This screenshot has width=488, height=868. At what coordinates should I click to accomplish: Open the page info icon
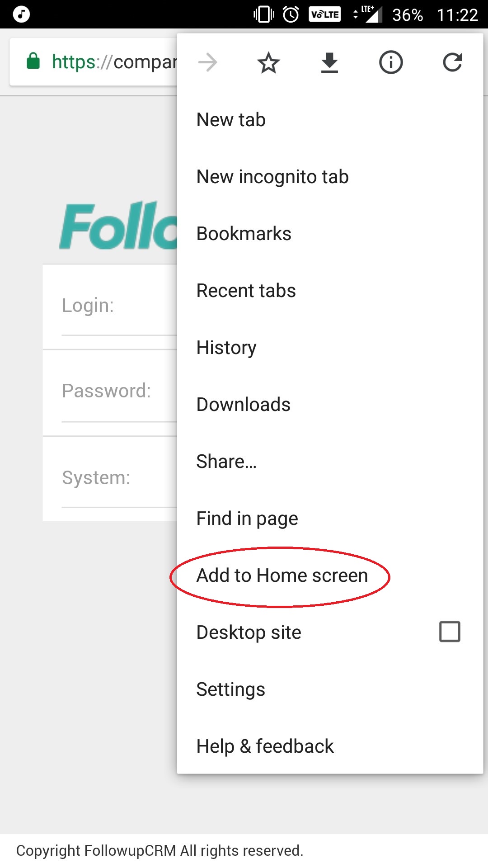pos(391,62)
